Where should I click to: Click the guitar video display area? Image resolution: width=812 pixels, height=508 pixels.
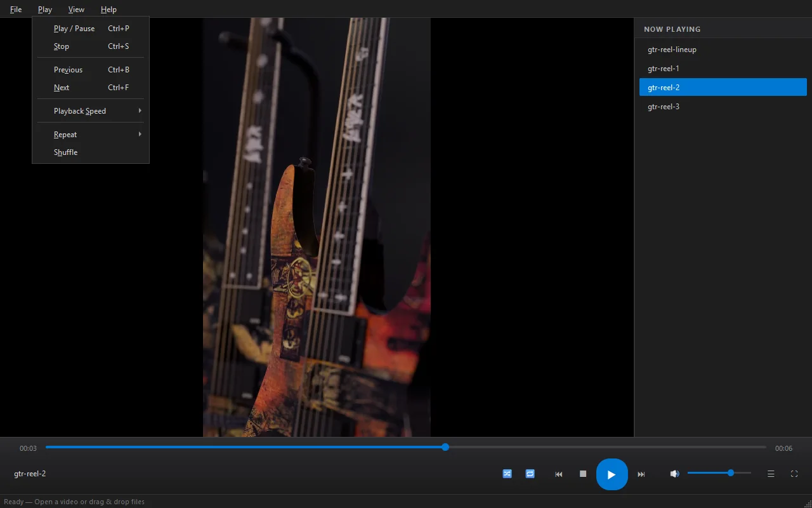point(317,227)
